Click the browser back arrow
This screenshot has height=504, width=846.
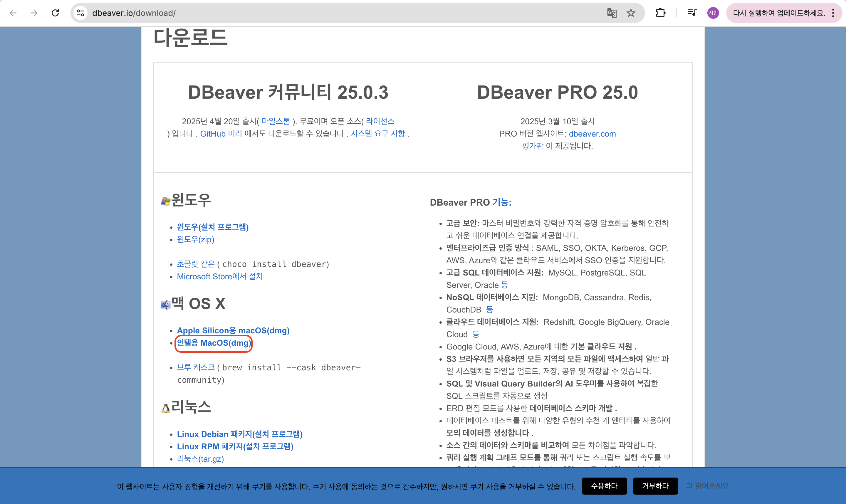pos(13,13)
